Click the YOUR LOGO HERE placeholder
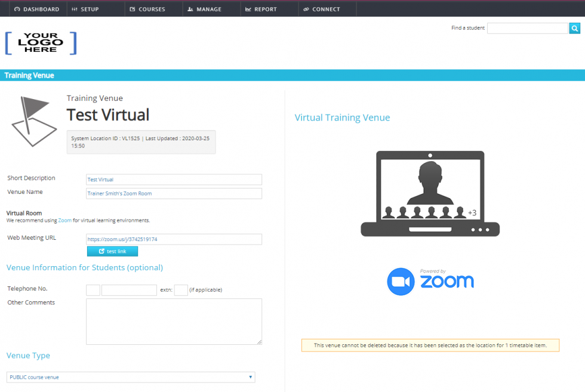The height and width of the screenshot is (392, 585). coord(41,43)
